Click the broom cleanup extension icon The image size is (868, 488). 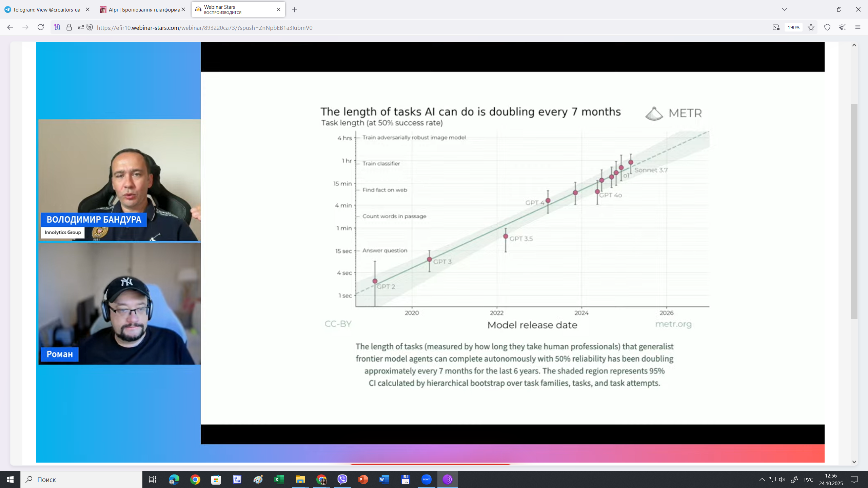click(843, 27)
